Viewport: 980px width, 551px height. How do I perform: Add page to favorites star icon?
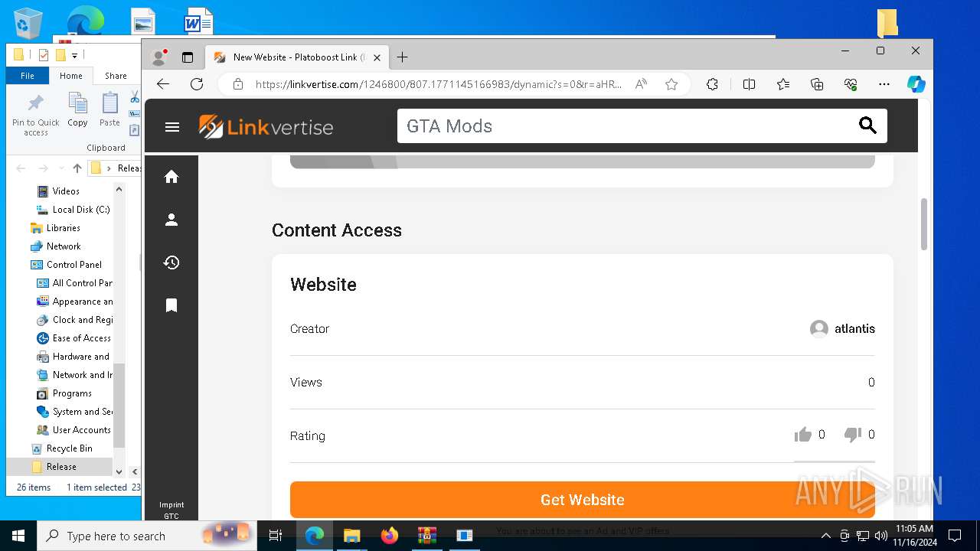(671, 84)
